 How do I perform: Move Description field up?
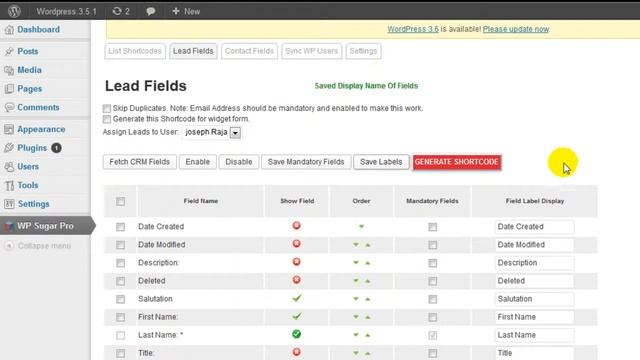367,263
